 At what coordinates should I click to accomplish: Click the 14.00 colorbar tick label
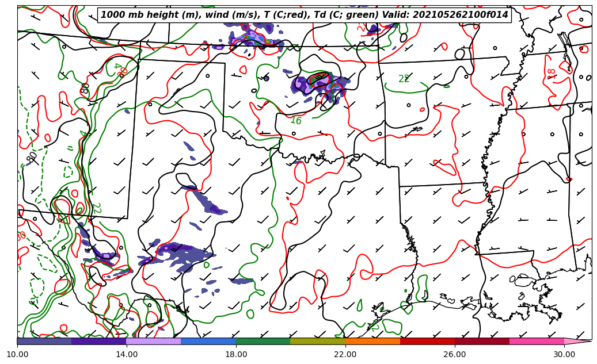(127, 354)
